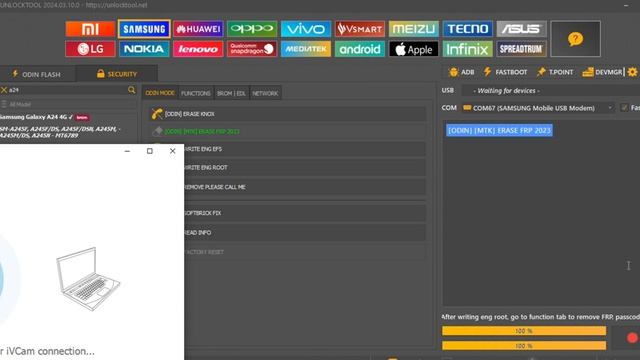This screenshot has height=360, width=640.
Task: Open the T.POINT tool
Action: tap(555, 72)
